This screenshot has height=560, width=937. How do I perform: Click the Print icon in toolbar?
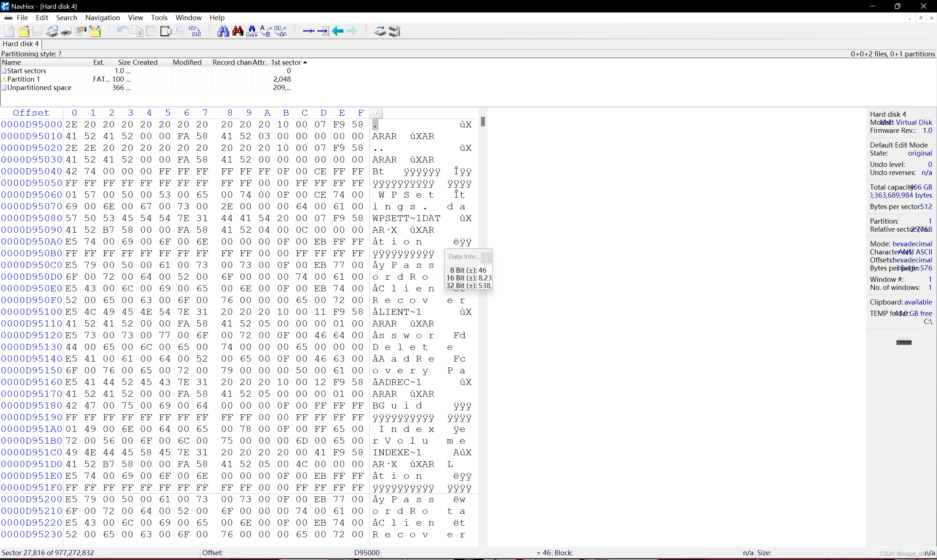click(66, 31)
